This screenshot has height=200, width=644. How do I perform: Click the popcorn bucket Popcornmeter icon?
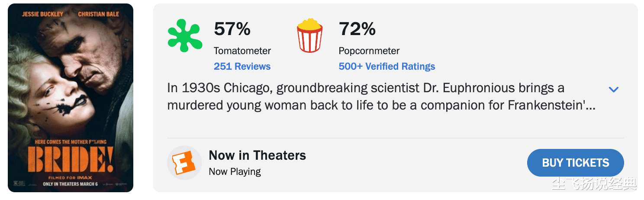tap(309, 35)
